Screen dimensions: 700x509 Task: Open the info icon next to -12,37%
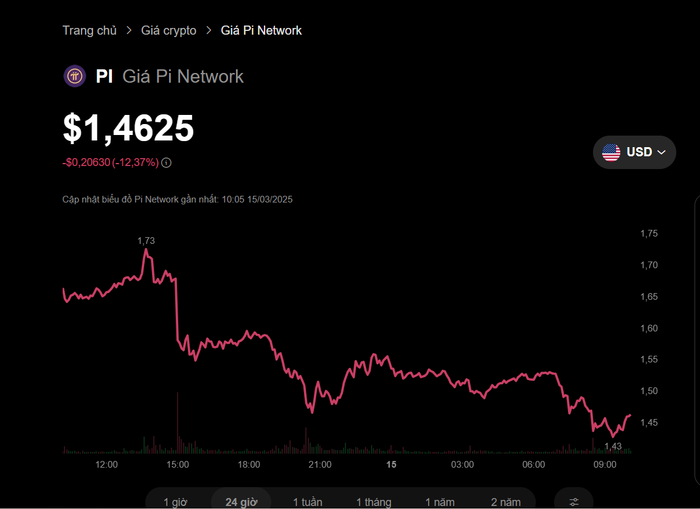tap(167, 163)
